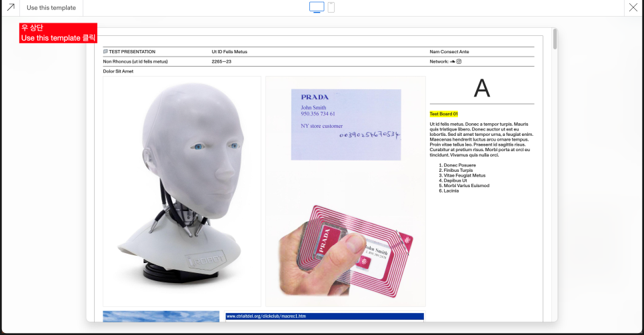Open the template in a new window arrow icon
This screenshot has height=335, width=644.
11,7
